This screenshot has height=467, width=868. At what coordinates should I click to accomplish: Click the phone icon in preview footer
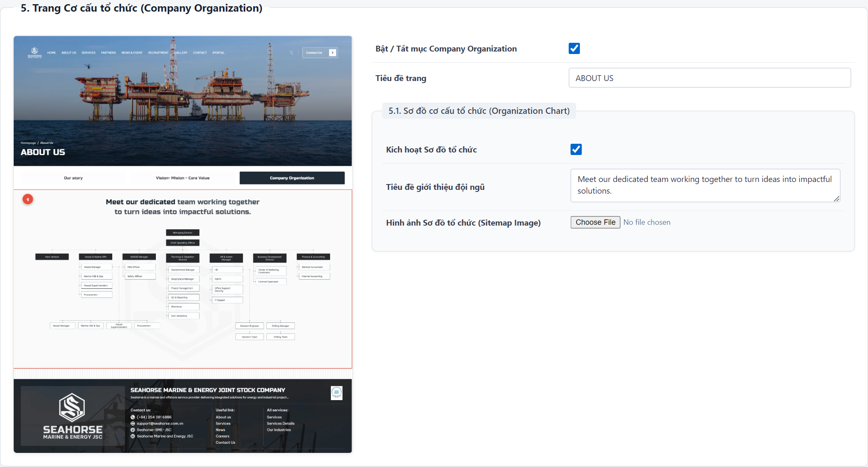coord(133,417)
